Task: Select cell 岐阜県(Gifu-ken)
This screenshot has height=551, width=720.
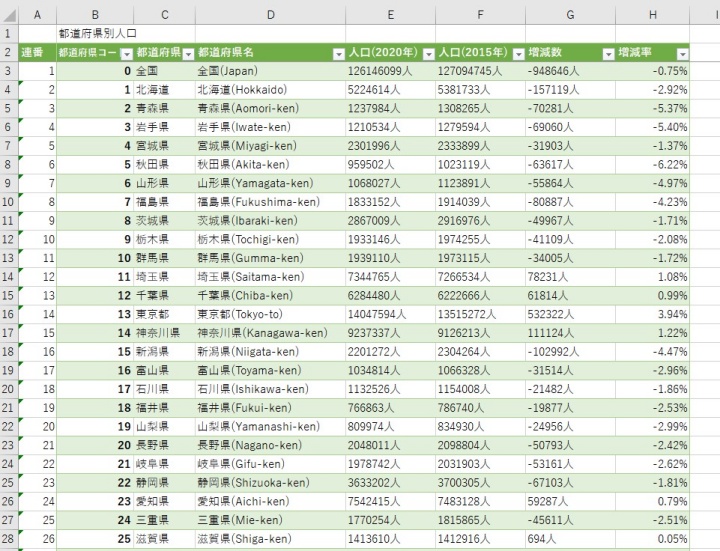Action: 270,464
